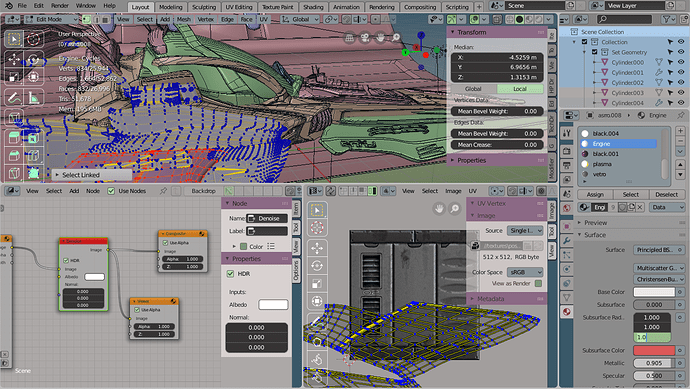Click the zoom magnifier icon in UV editor
The width and height of the screenshot is (690, 389).
click(455, 208)
